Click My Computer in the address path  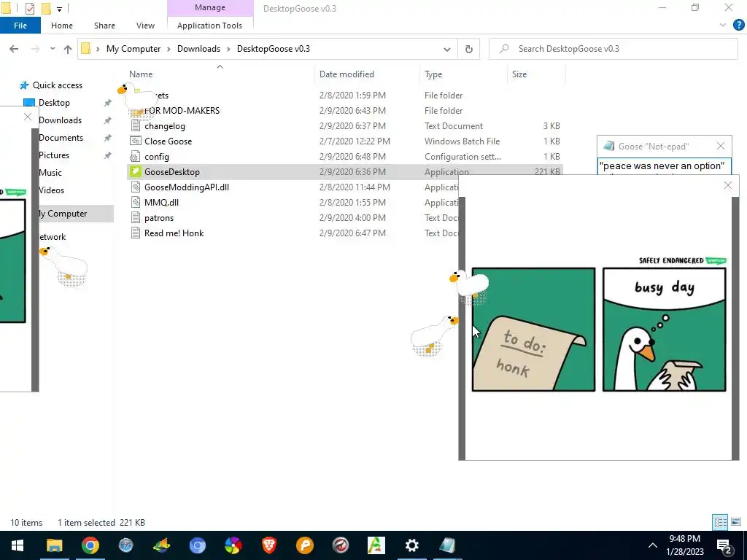click(133, 49)
